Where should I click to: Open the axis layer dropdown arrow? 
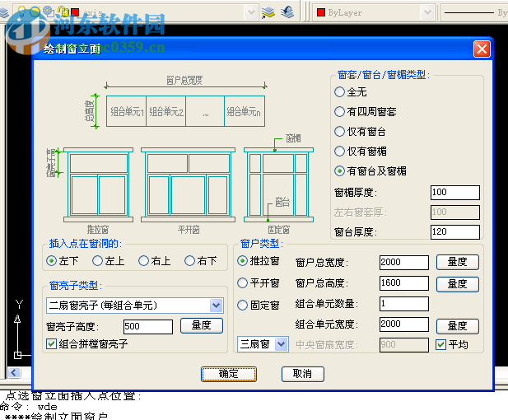(x=251, y=12)
